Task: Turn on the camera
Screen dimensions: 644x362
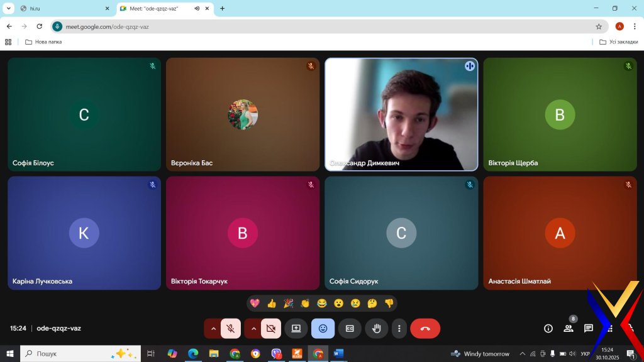Action: click(271, 328)
